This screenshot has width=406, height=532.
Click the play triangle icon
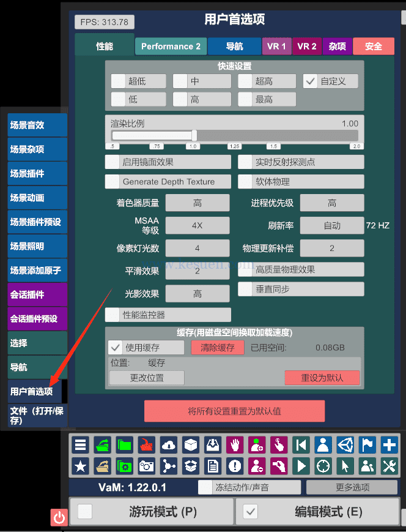point(301,466)
